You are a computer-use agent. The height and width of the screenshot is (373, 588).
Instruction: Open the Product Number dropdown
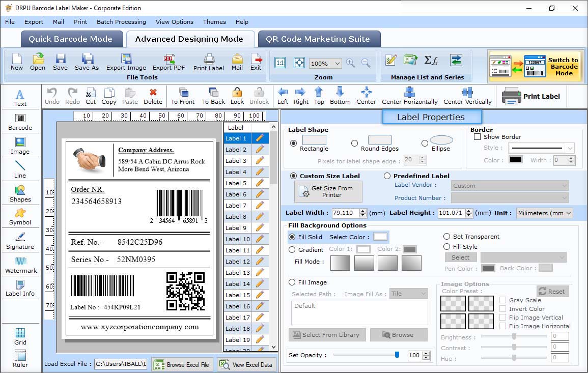pyautogui.click(x=510, y=197)
